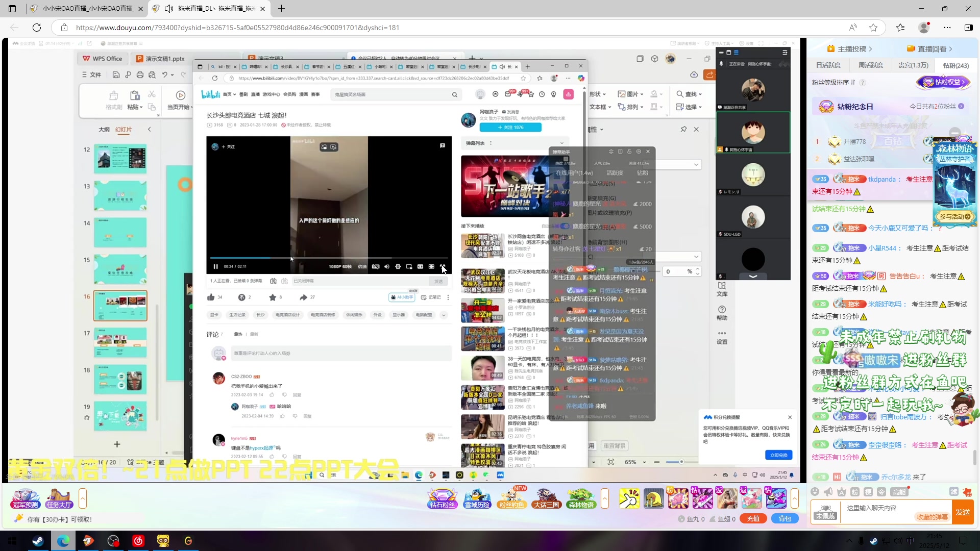The image size is (980, 551).
Task: Collapse the meeting participants list chevron
Action: tap(752, 276)
